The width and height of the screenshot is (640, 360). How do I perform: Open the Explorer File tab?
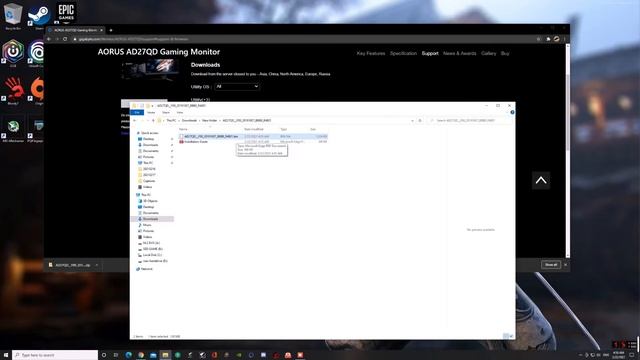pos(137,112)
